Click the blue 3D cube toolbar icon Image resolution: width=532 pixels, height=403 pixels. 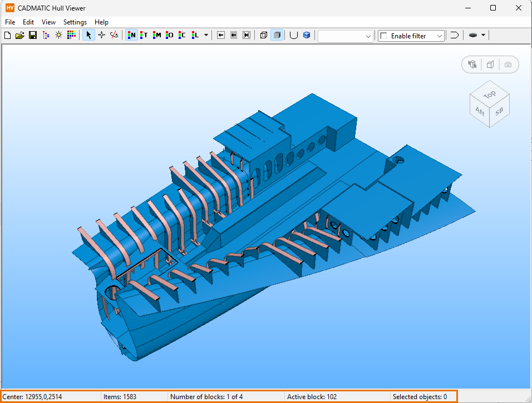pos(307,35)
